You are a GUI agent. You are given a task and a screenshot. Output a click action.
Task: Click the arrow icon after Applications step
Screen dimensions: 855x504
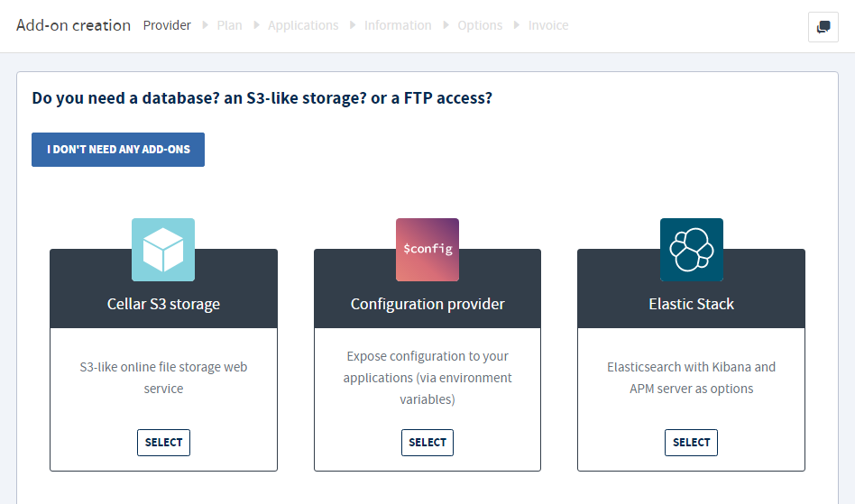[x=353, y=25]
